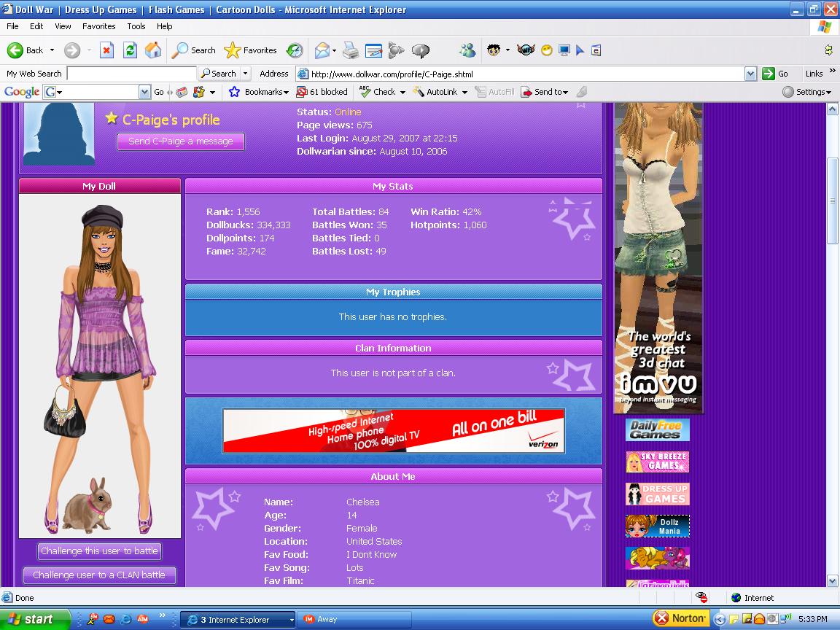Click the Verizon advertisement banner
The image size is (840, 630).
tap(393, 431)
